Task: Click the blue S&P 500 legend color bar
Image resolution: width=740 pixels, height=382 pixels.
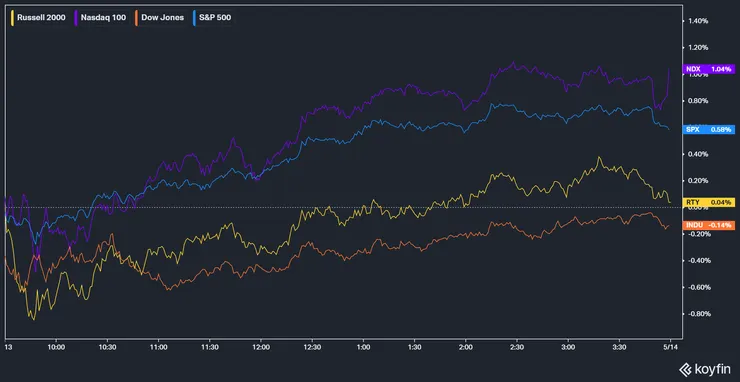Action: tap(194, 18)
